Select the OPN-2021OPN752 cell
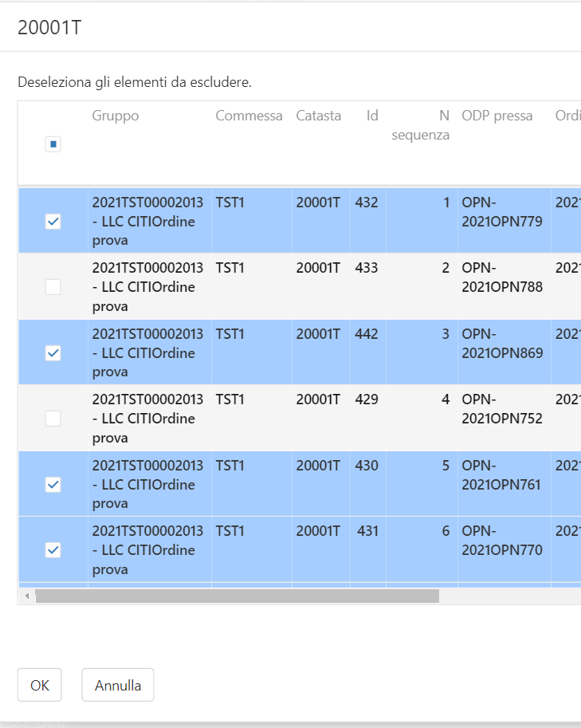This screenshot has height=728, width=581. click(502, 408)
